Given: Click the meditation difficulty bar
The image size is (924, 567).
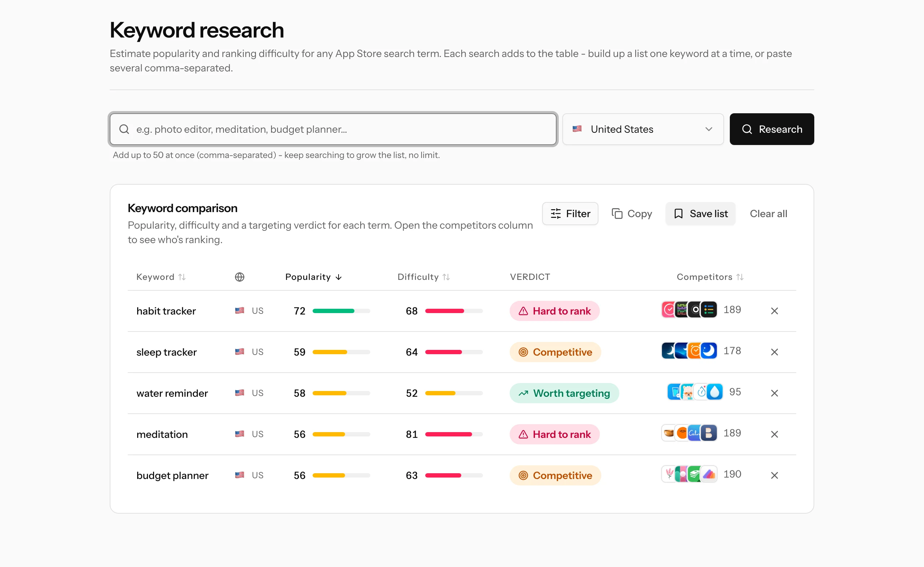Looking at the screenshot, I should 454,434.
